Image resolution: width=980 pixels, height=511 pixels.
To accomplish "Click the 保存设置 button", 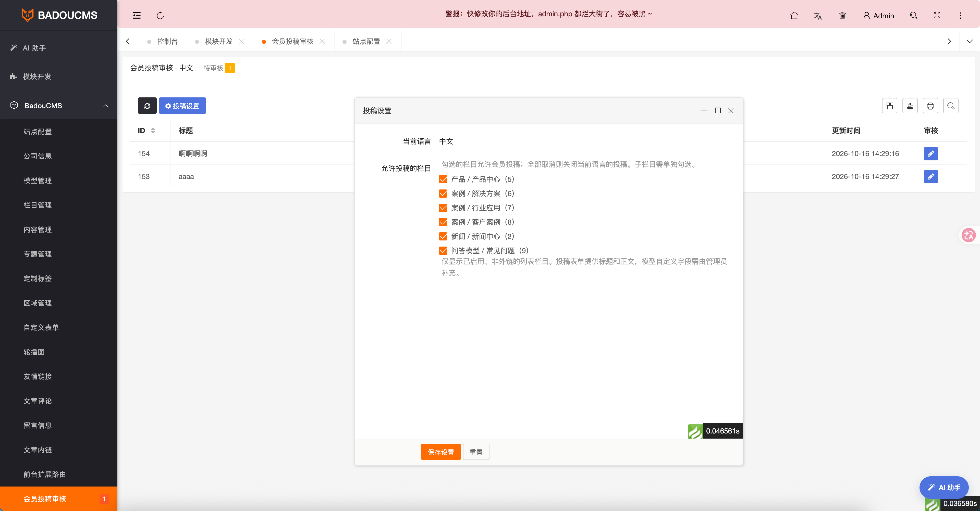I will click(x=440, y=452).
